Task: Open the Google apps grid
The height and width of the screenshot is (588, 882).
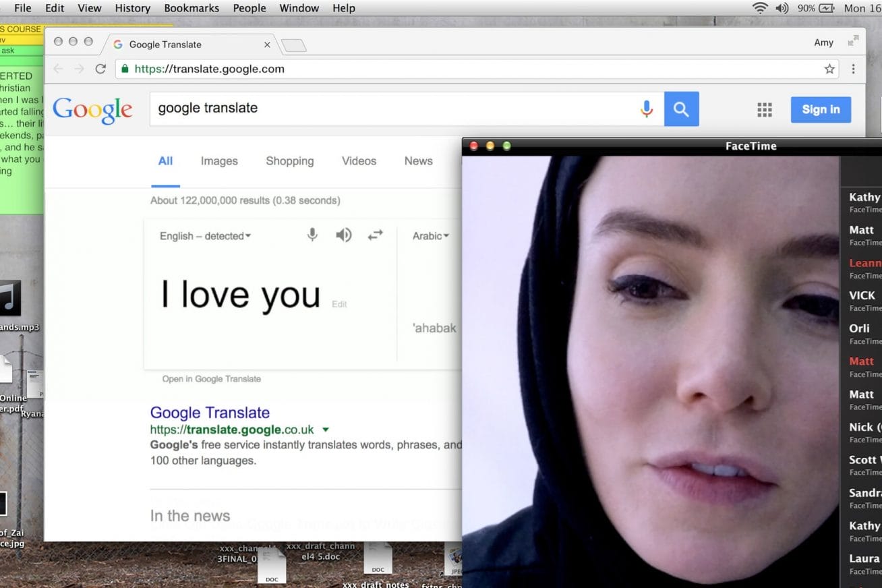Action: pos(764,110)
